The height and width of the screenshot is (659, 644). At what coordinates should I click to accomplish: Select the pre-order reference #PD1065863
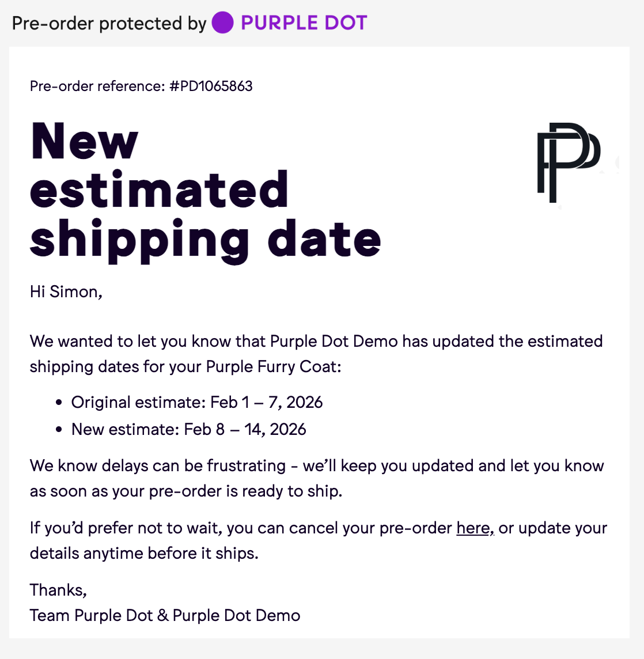click(x=211, y=86)
